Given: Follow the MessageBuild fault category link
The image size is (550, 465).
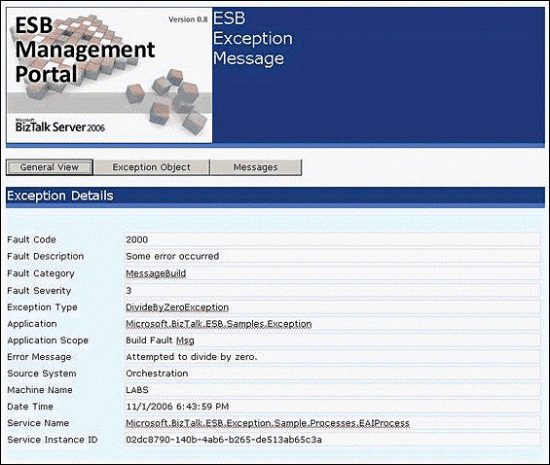Looking at the screenshot, I should point(156,273).
